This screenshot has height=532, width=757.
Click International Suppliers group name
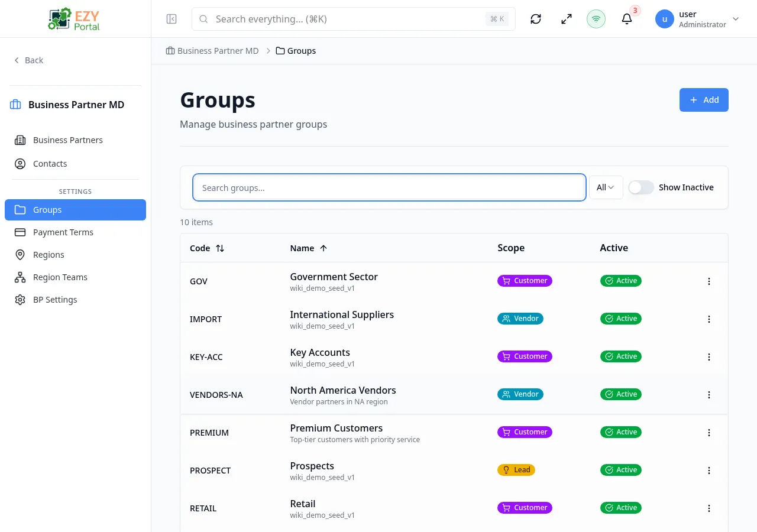[342, 314]
